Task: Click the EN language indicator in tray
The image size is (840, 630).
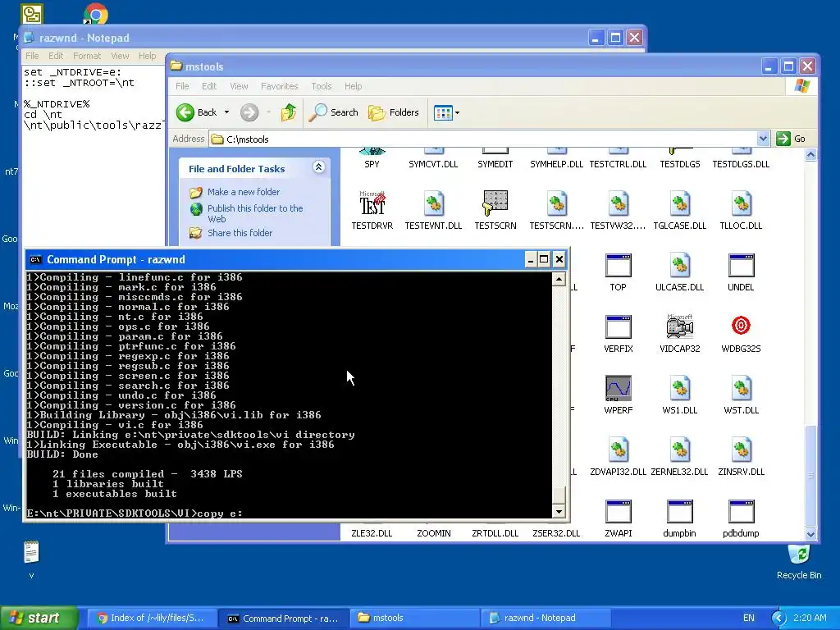Action: [748, 618]
